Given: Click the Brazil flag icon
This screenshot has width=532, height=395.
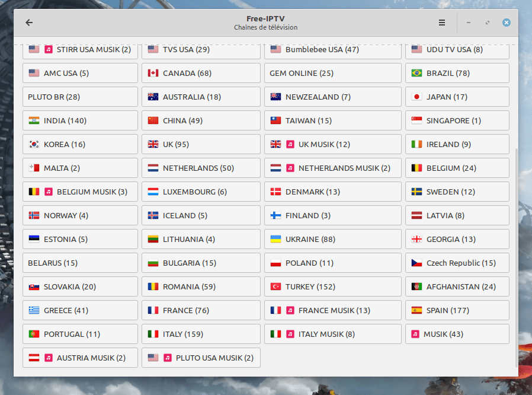Looking at the screenshot, I should pyautogui.click(x=416, y=74).
